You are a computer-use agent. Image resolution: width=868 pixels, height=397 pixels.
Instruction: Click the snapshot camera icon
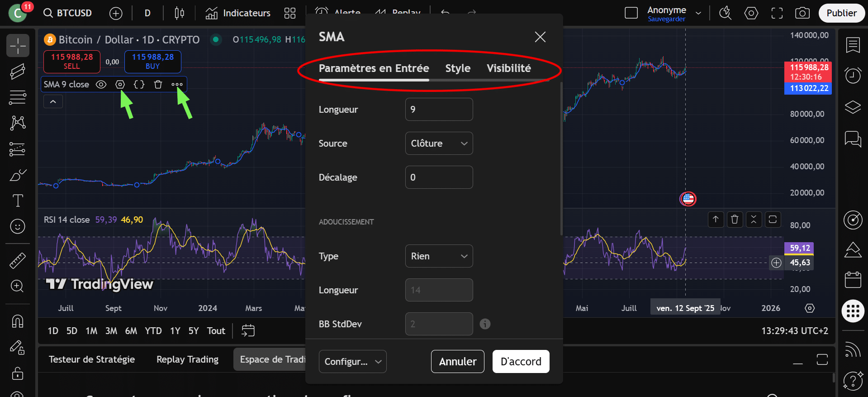802,13
